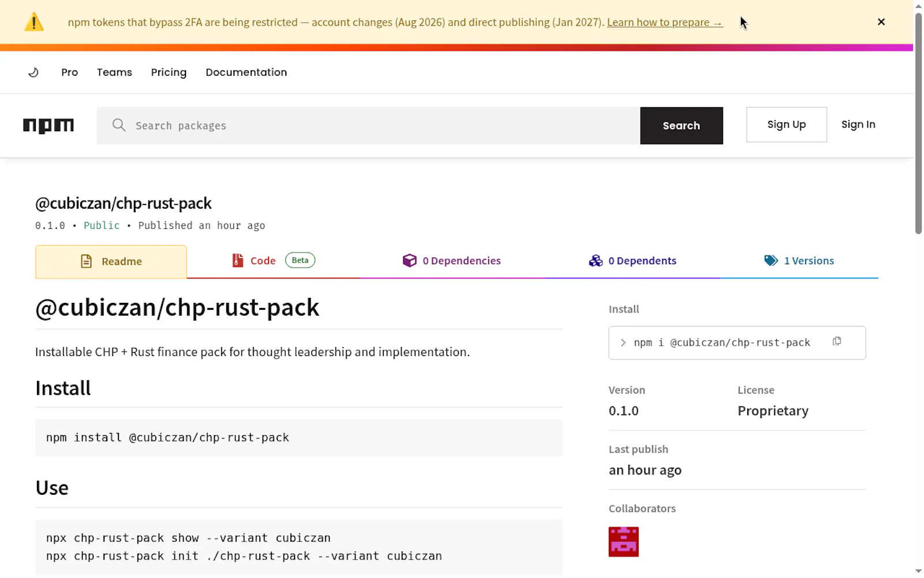924x578 pixels.
Task: Click the yellow warning triangle icon
Action: point(34,22)
